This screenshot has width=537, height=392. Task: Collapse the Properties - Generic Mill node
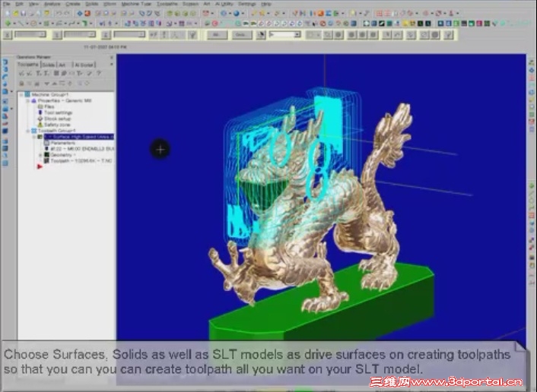click(x=27, y=101)
